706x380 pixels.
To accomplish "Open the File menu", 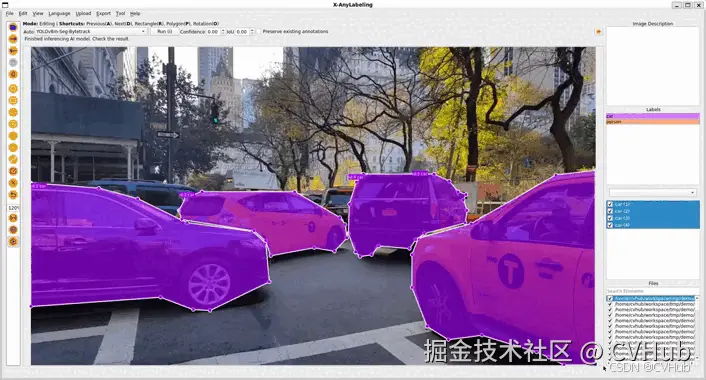I will [9, 14].
